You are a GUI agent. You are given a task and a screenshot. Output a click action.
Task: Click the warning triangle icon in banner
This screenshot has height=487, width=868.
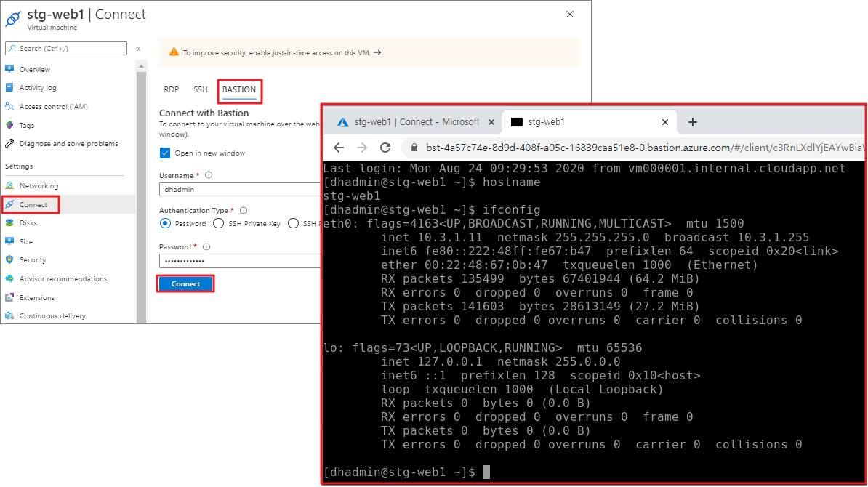click(x=174, y=52)
